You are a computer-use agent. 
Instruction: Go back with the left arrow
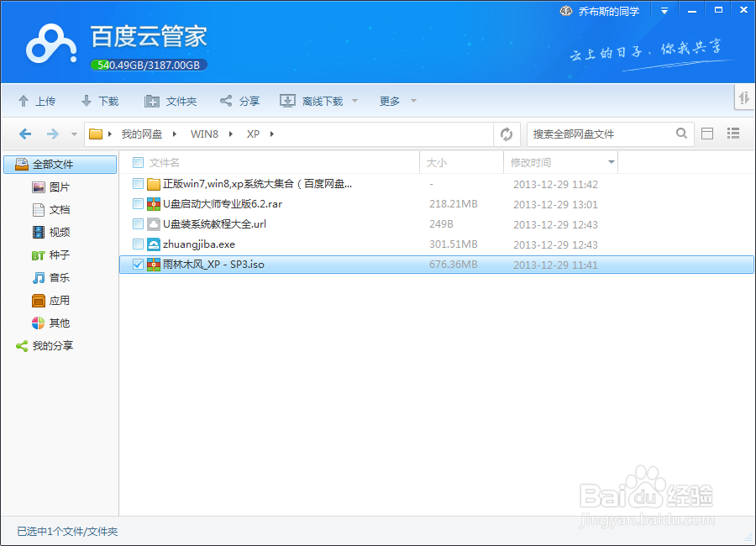(x=25, y=134)
